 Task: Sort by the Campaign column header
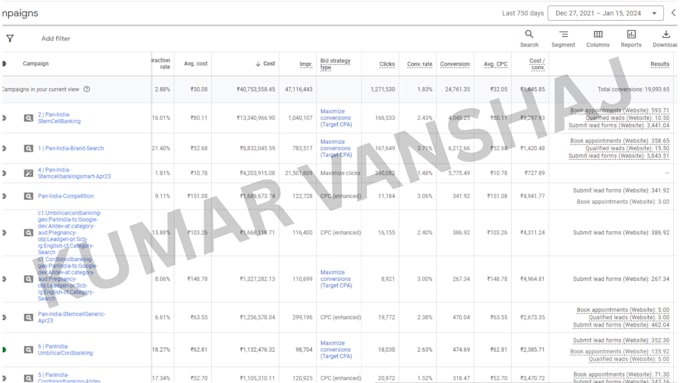click(36, 64)
